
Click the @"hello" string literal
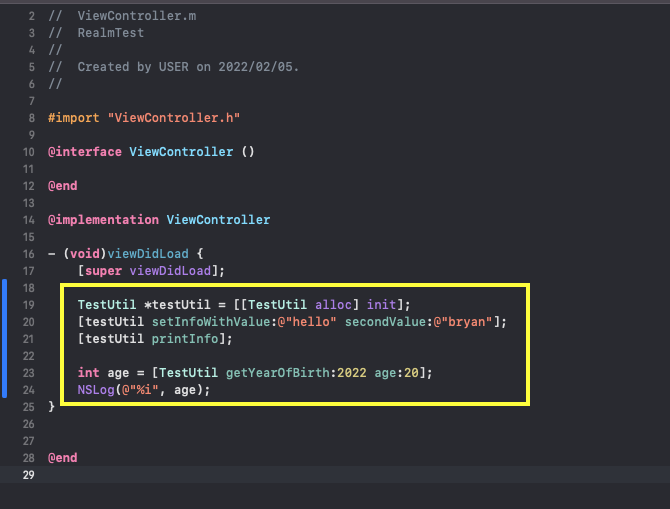307,322
